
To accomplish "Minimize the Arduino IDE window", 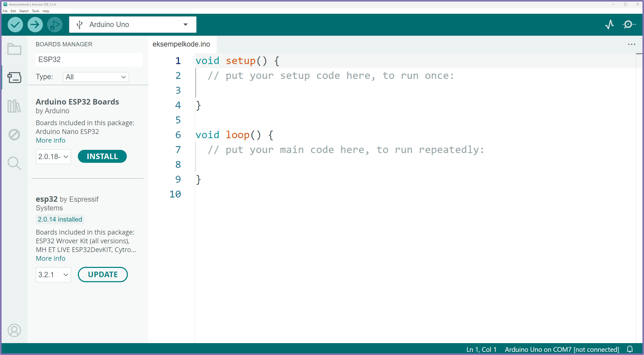I will (x=613, y=4).
